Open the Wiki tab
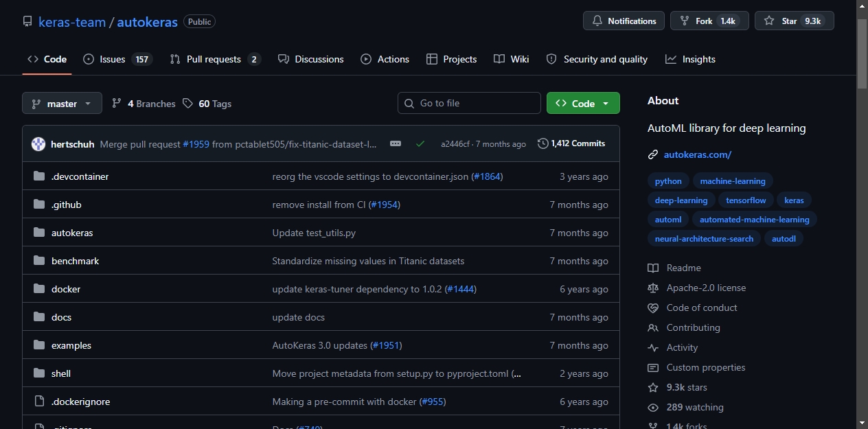 [511, 59]
